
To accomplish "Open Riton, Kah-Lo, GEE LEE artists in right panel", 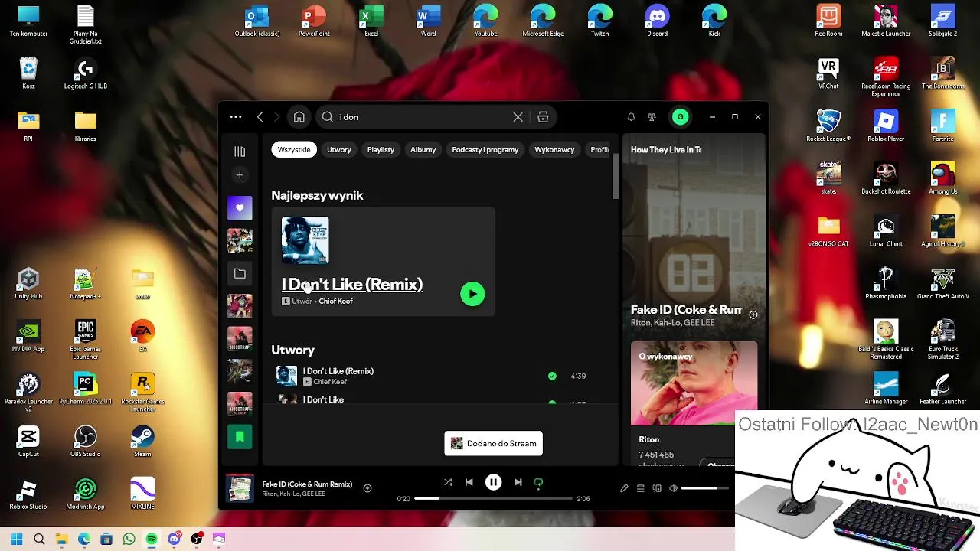I will (x=672, y=323).
